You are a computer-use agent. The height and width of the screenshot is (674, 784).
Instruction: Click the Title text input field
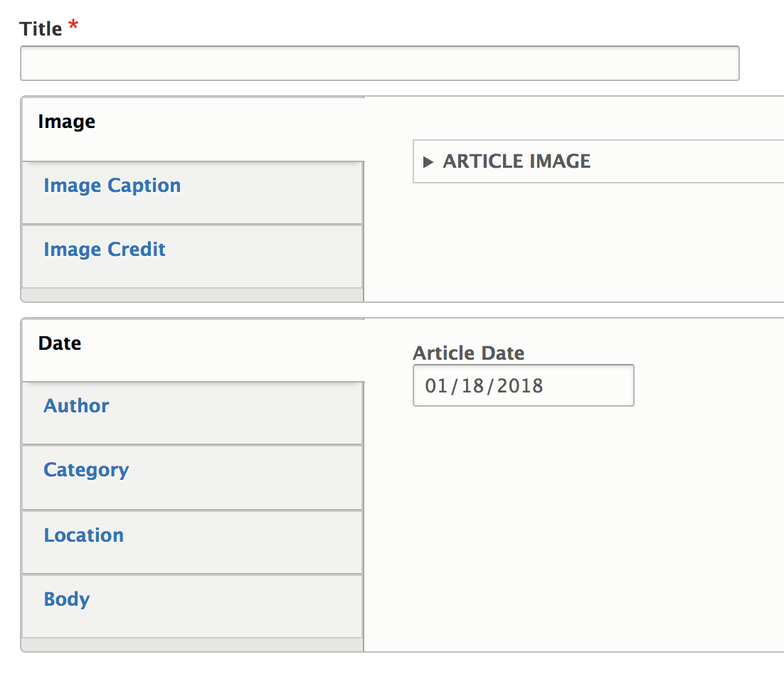(x=379, y=63)
